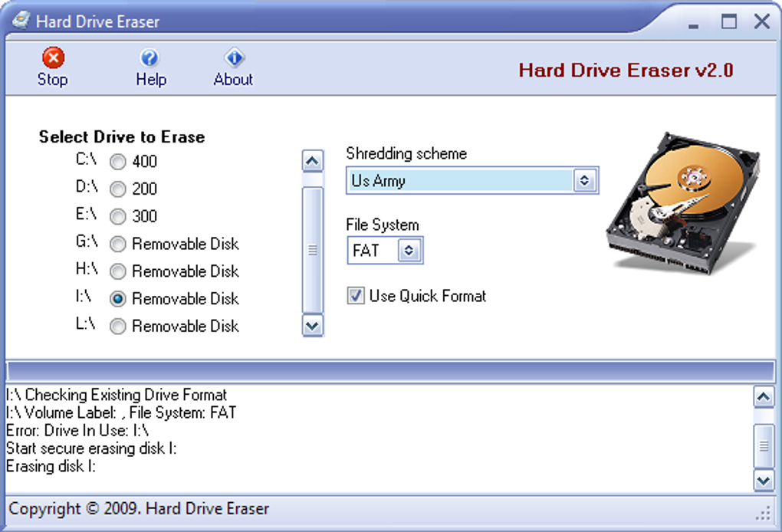
Task: Click the Stop label in toolbar
Action: [52, 79]
